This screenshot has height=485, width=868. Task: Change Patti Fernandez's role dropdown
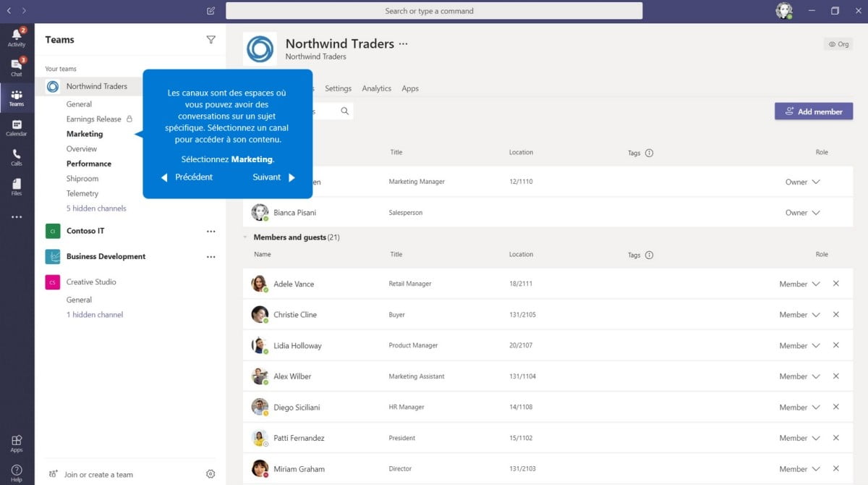(x=800, y=438)
